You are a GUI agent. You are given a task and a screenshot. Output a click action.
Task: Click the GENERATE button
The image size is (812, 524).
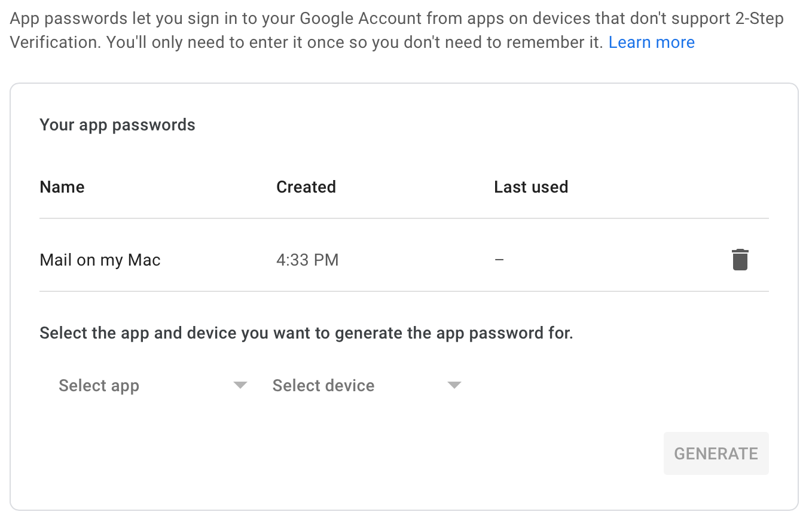tap(716, 453)
